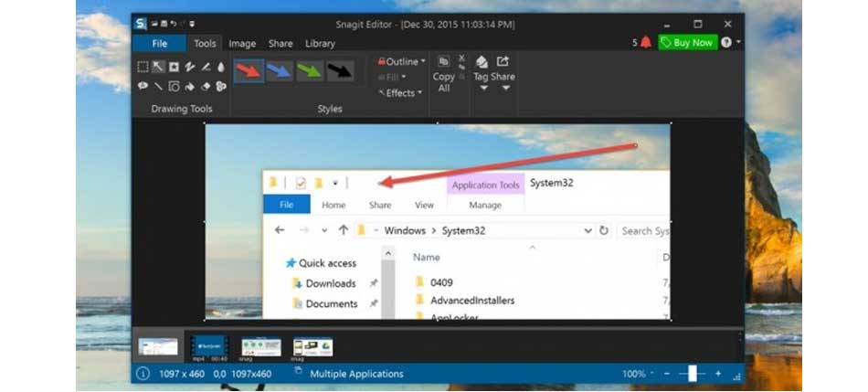Choose the green arrow style
The width and height of the screenshot is (868, 392).
point(310,71)
